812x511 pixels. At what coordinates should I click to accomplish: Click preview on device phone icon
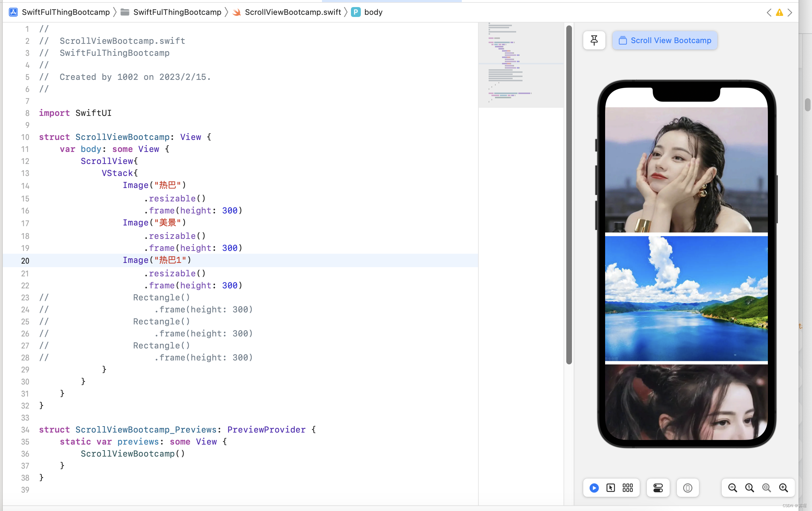(x=687, y=488)
